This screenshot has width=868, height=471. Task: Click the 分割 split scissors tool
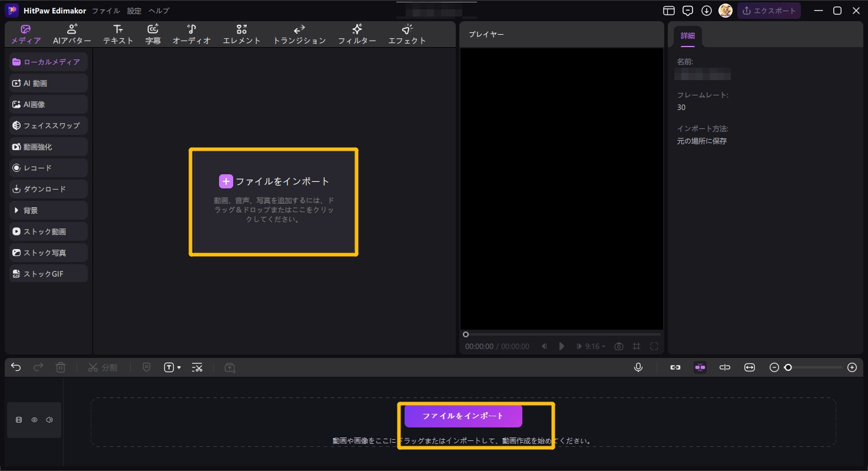[x=102, y=367]
